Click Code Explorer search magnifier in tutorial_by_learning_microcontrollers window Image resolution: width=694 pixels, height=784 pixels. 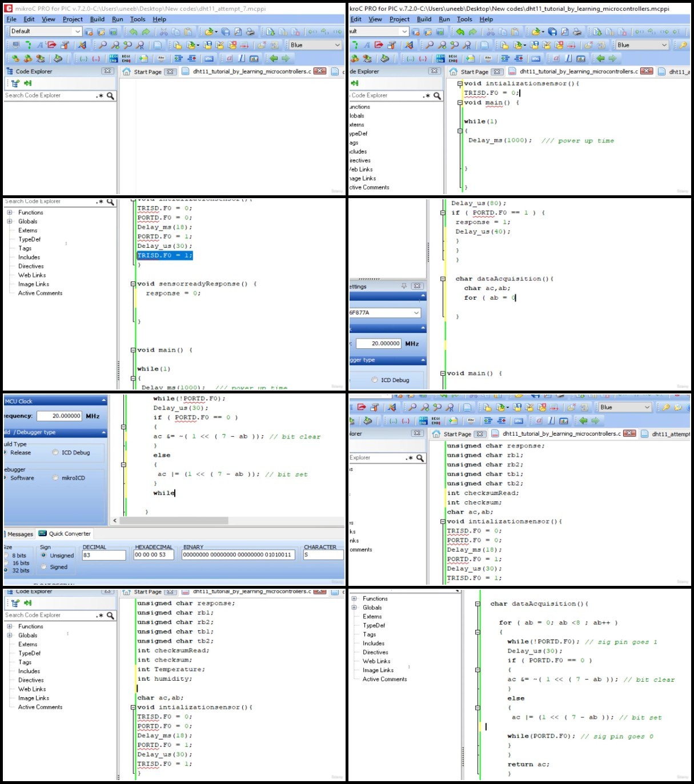(437, 95)
